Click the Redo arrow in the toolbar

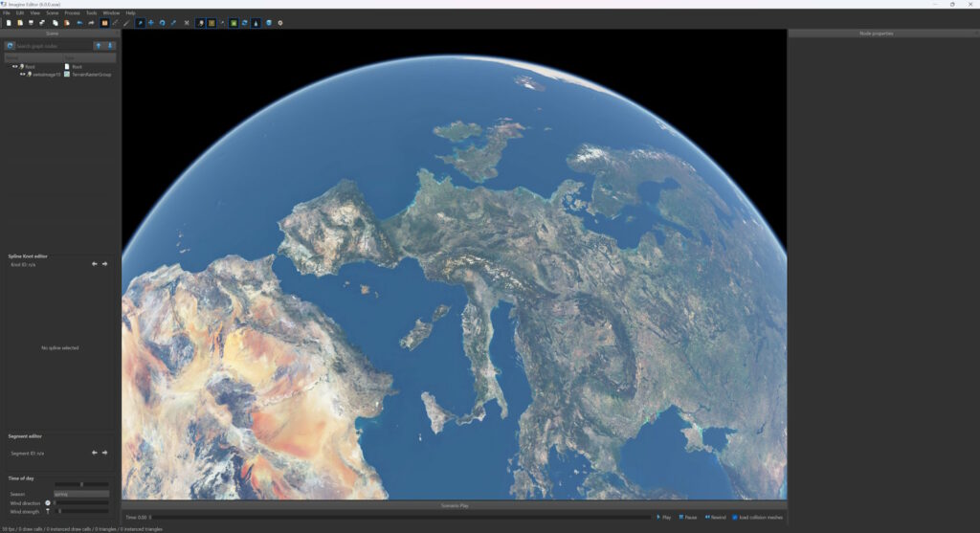pos(91,23)
